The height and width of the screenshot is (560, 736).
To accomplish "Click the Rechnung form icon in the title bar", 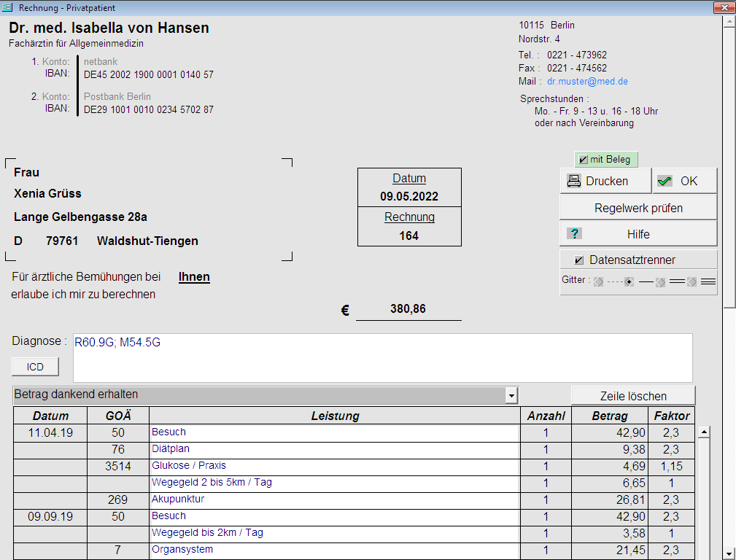I will [8, 8].
